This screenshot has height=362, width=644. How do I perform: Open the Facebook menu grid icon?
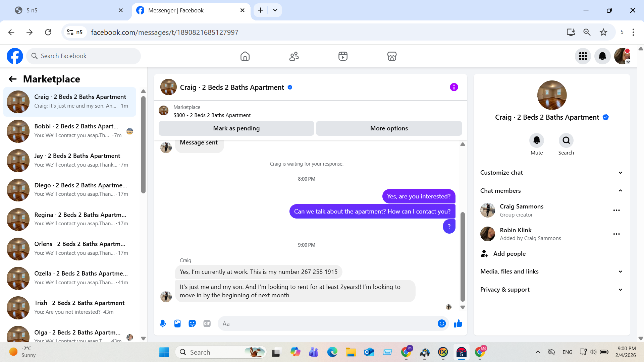[x=583, y=56]
